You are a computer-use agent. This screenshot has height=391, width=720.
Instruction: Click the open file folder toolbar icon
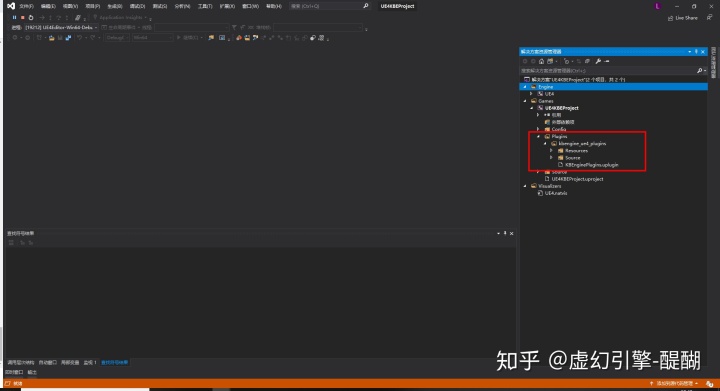coord(51,38)
